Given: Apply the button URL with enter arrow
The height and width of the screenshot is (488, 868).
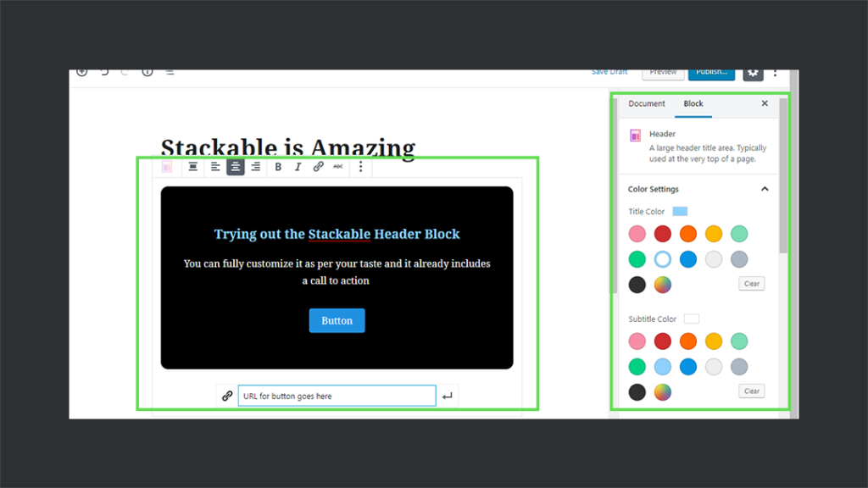Looking at the screenshot, I should [x=448, y=396].
